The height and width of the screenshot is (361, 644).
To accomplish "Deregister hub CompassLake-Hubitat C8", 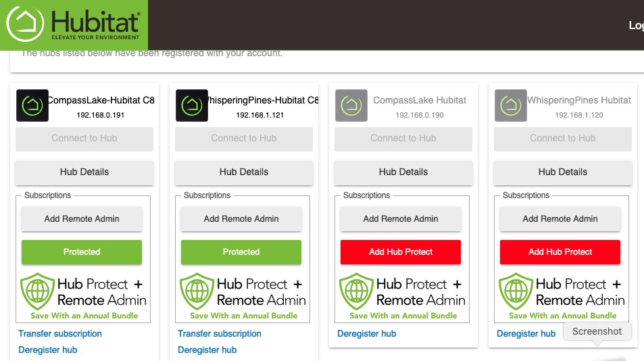I will [48, 350].
